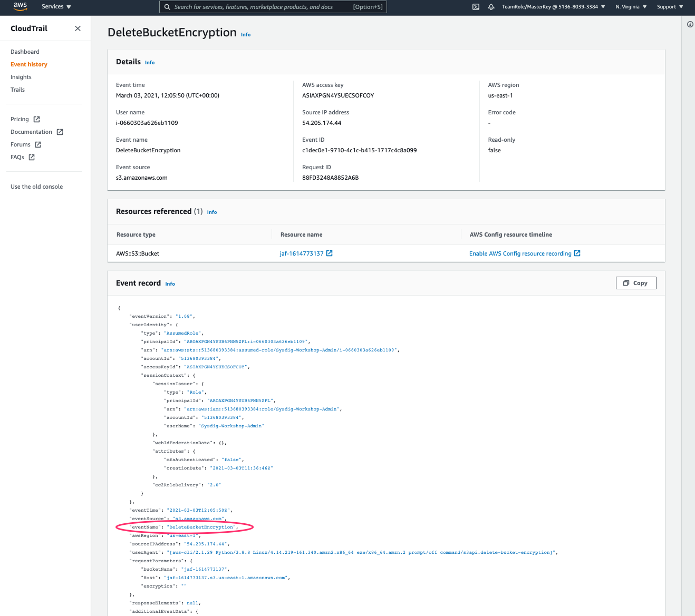Open Info next to DeleteBucketEncryption title
Image resolution: width=695 pixels, height=616 pixels.
click(x=246, y=35)
